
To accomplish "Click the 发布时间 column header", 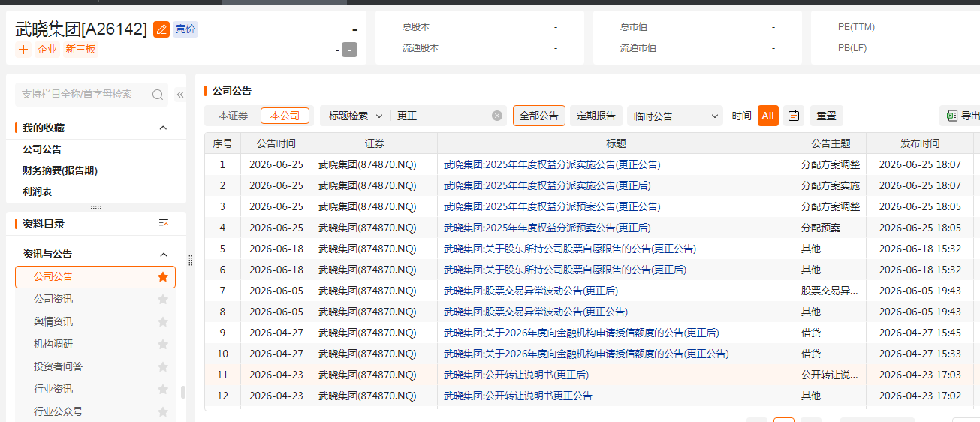I will [920, 143].
